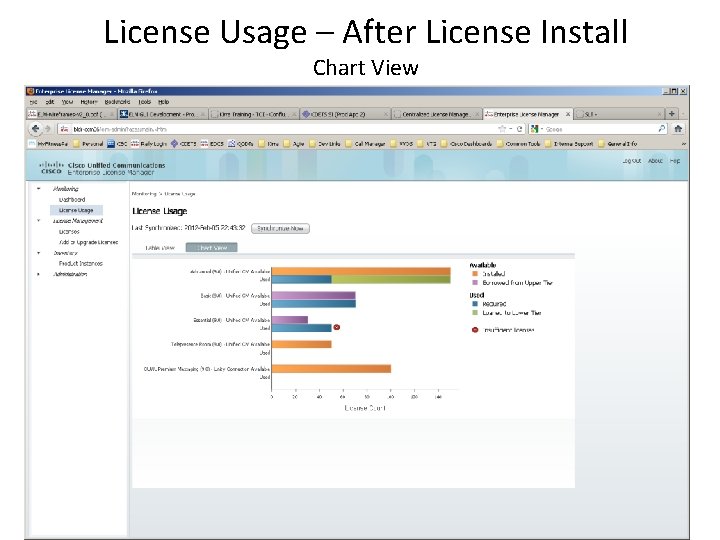Open the Help menu in menu bar
Screen dimensions: 720x540
point(163,102)
